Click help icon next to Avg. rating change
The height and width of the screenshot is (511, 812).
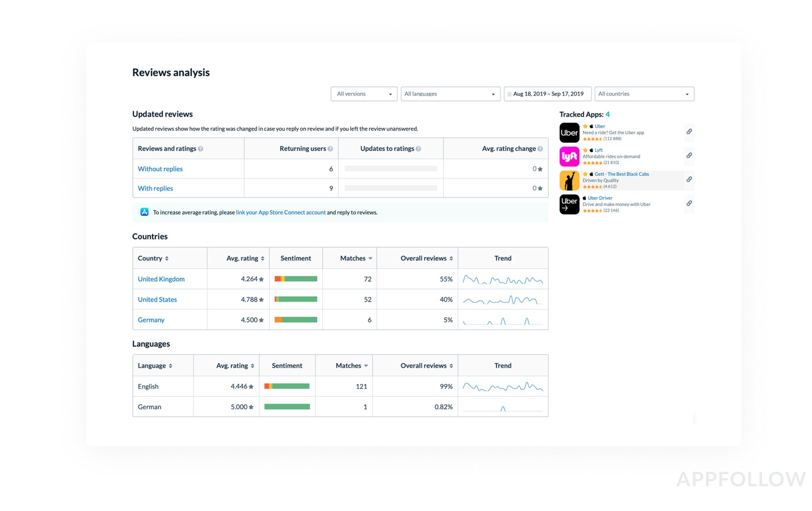point(540,149)
